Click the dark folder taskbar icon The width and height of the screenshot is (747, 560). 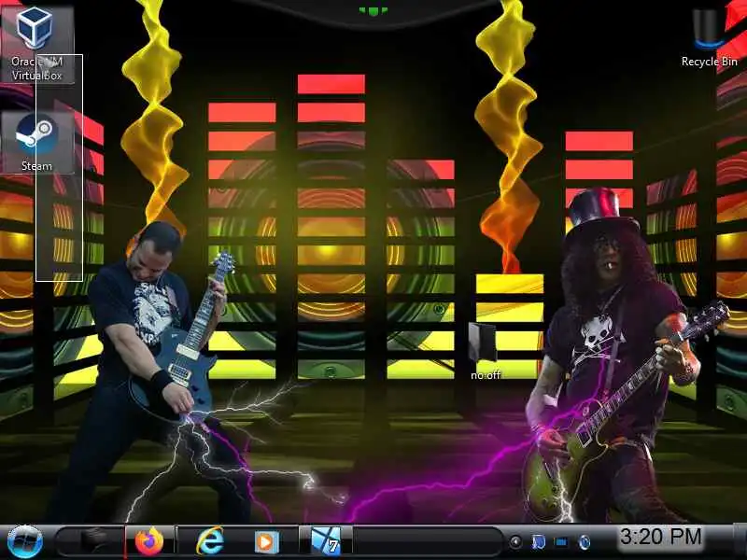click(x=93, y=541)
